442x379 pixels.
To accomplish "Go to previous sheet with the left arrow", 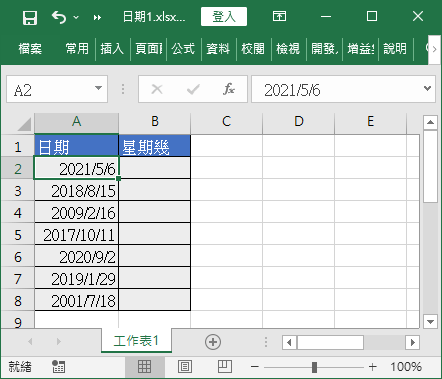I will pos(30,342).
